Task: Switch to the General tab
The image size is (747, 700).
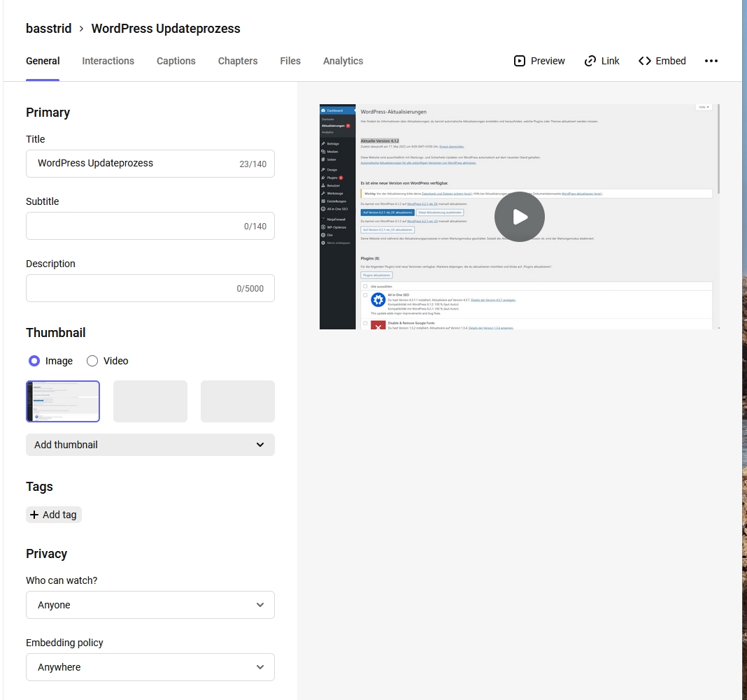Action: pos(43,61)
